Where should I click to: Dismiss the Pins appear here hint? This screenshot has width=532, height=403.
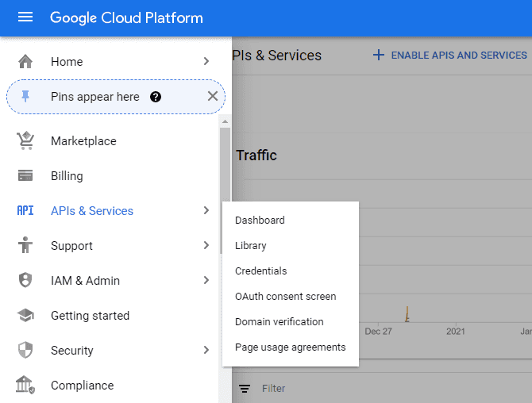213,96
